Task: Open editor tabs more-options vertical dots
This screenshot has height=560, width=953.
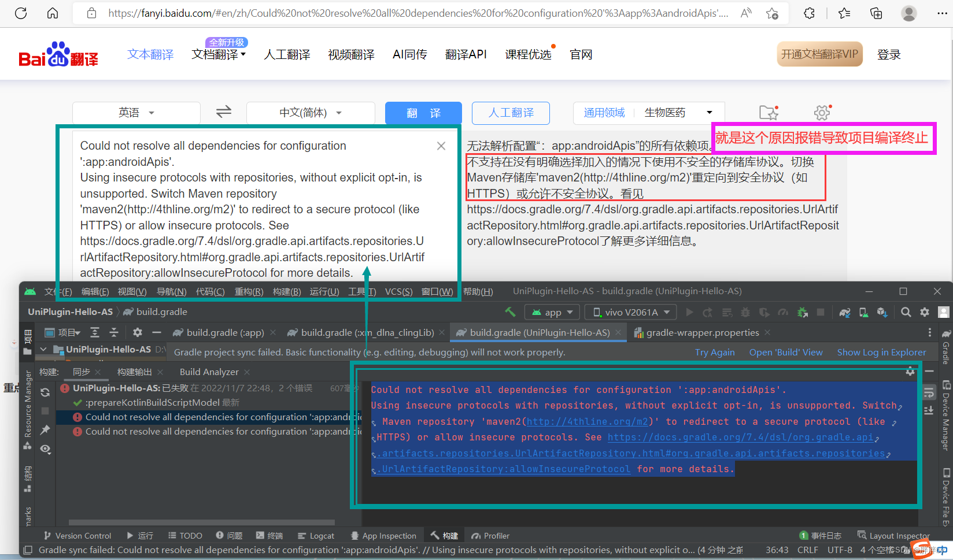Action: point(930,332)
